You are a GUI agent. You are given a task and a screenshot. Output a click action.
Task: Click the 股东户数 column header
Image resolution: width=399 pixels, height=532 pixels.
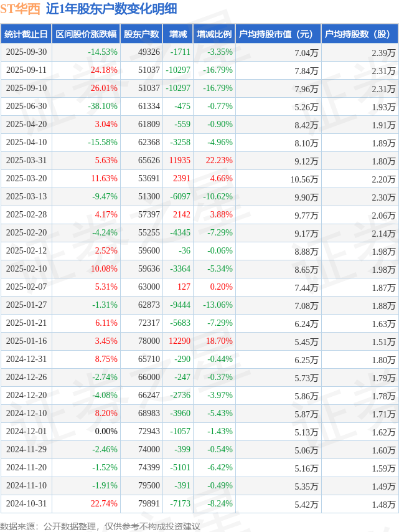[x=142, y=34]
